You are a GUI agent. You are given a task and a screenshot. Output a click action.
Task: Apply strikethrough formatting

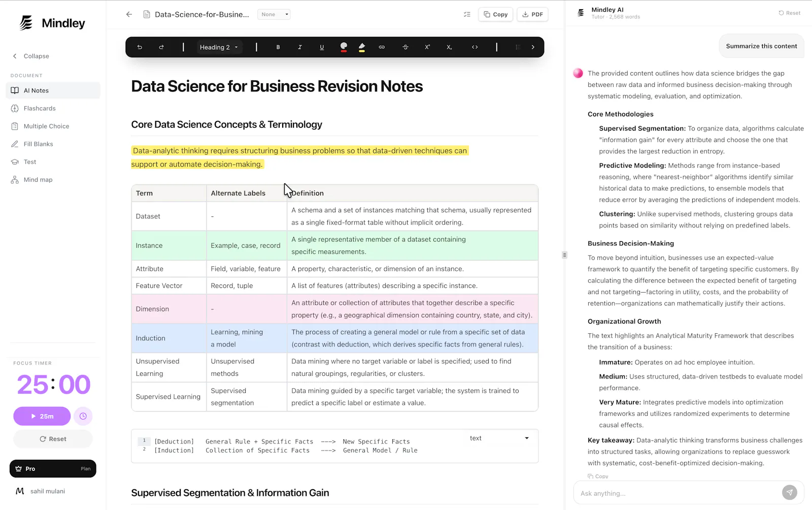tap(405, 47)
